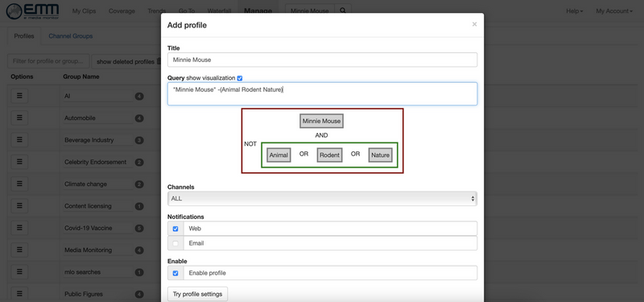644x302 pixels.
Task: Open the options menu icon for Covid-19 Vaccine
Action: click(x=19, y=228)
